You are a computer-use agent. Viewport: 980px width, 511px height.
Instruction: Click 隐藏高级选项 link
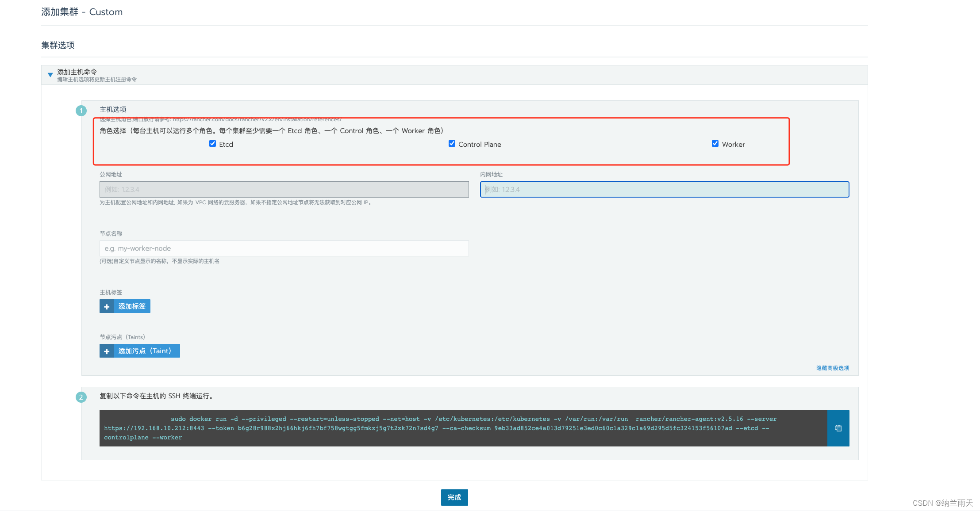833,368
